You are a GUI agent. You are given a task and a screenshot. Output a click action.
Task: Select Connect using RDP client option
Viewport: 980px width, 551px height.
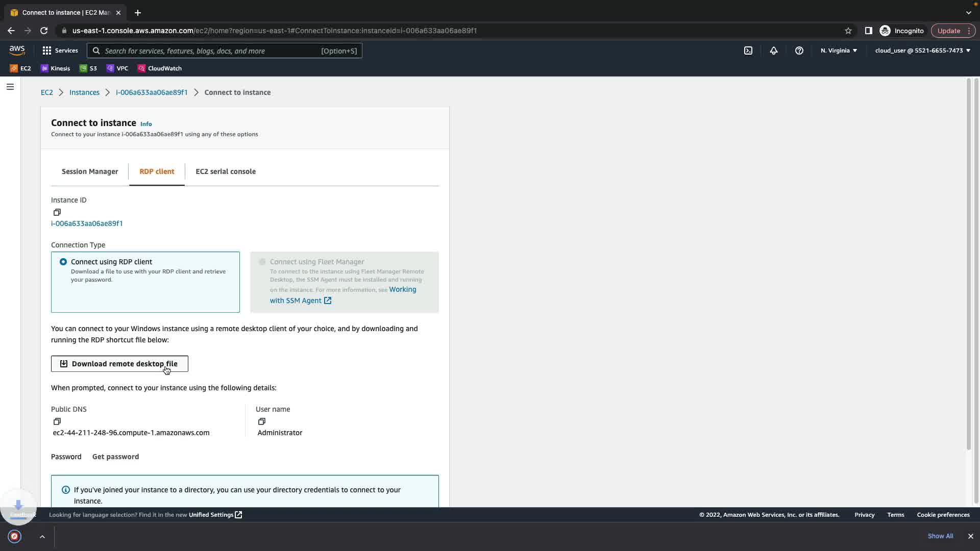click(63, 262)
